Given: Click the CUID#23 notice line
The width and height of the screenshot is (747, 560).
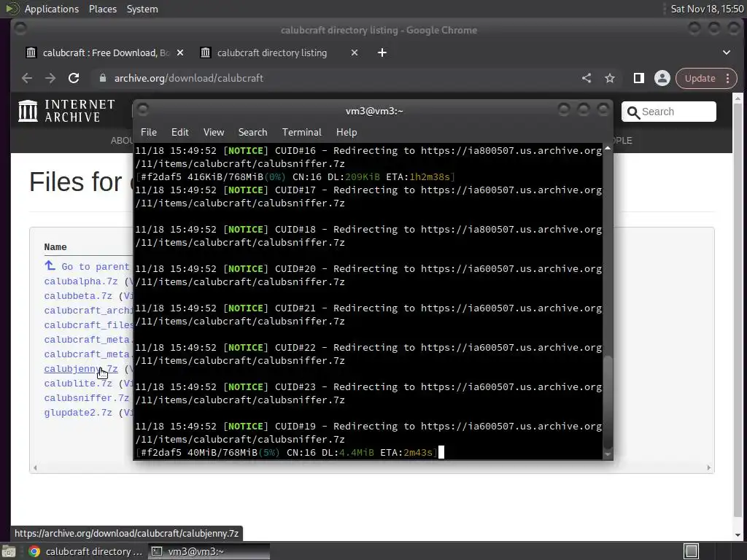Looking at the screenshot, I should 368,393.
